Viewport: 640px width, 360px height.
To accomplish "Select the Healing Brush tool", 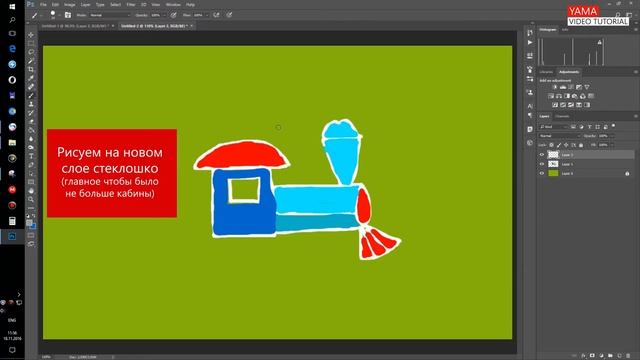I will pyautogui.click(x=31, y=87).
